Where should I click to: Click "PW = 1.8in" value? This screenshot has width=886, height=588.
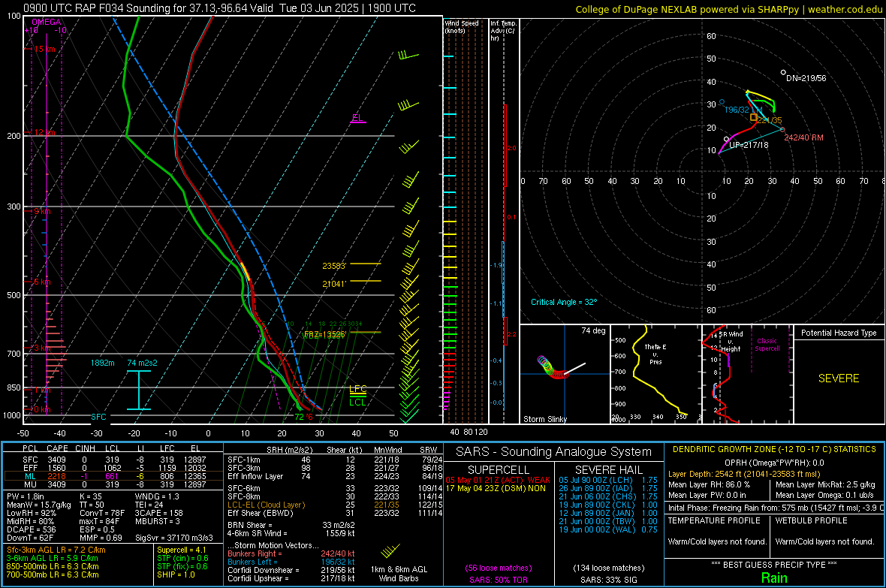click(x=26, y=496)
